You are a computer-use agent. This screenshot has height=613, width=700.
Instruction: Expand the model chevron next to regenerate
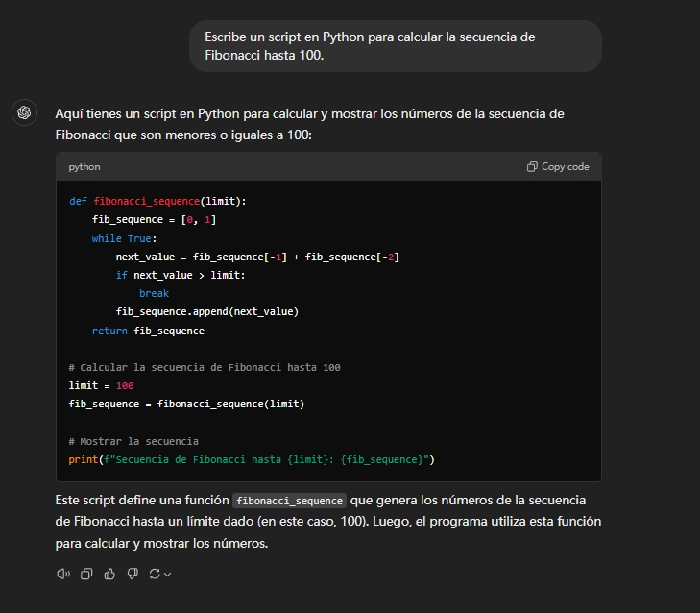(168, 574)
